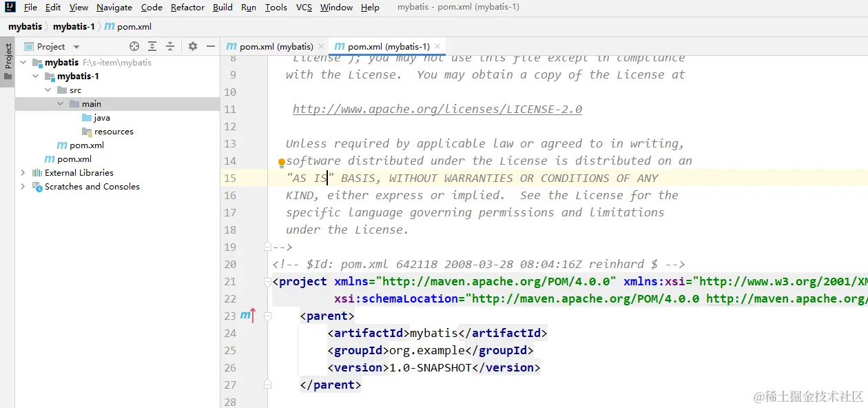Open the View menu
Image resolution: width=868 pixels, height=408 pixels.
pos(79,8)
